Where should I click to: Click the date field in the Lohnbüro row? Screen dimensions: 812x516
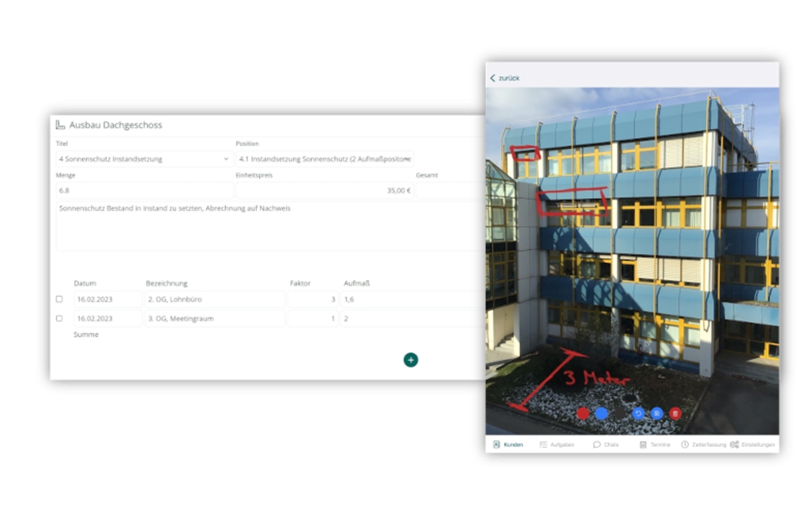(x=108, y=299)
